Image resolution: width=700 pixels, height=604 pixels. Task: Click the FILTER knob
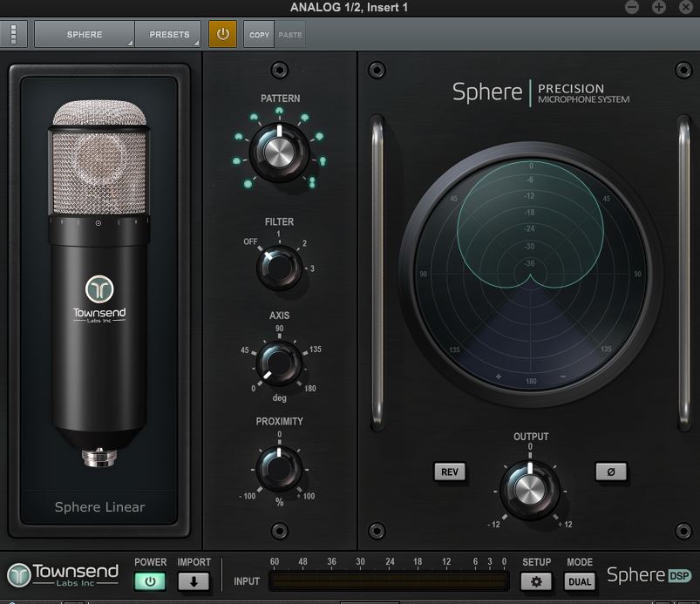(279, 268)
